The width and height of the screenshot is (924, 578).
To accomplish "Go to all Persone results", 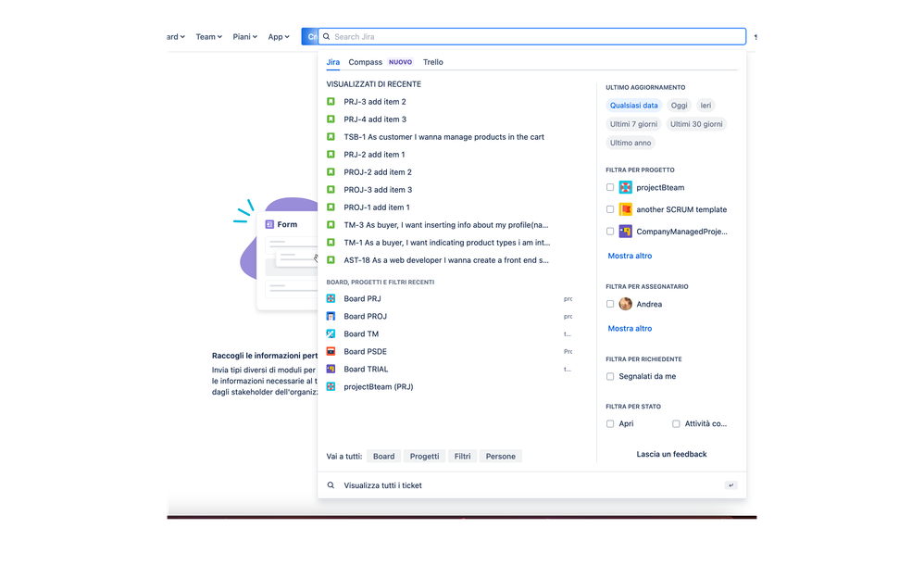I will [501, 457].
